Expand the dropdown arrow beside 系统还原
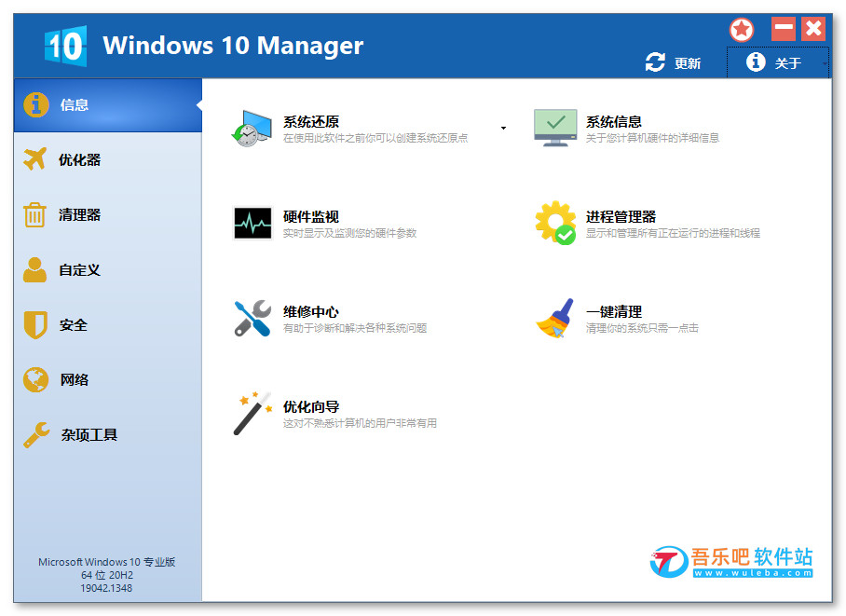This screenshot has width=846, height=616. pyautogui.click(x=503, y=129)
